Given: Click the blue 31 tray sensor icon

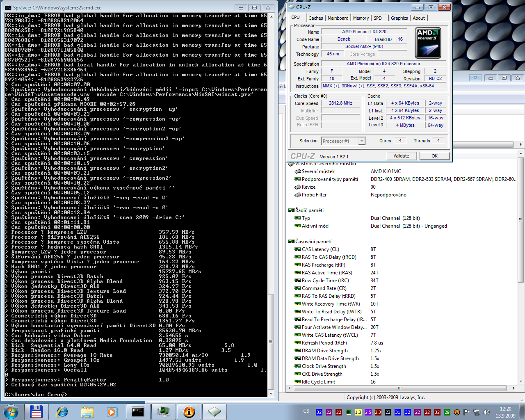Looking at the screenshot, I should point(397,412).
